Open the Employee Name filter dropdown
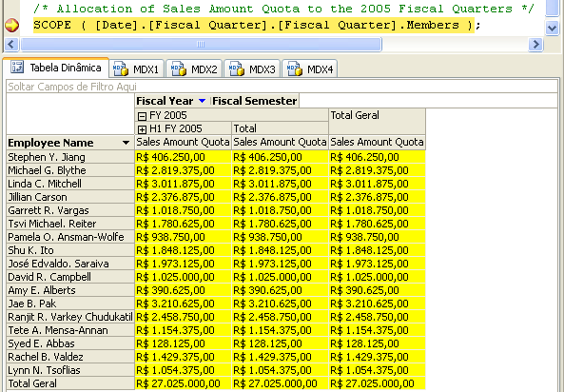 (x=126, y=143)
